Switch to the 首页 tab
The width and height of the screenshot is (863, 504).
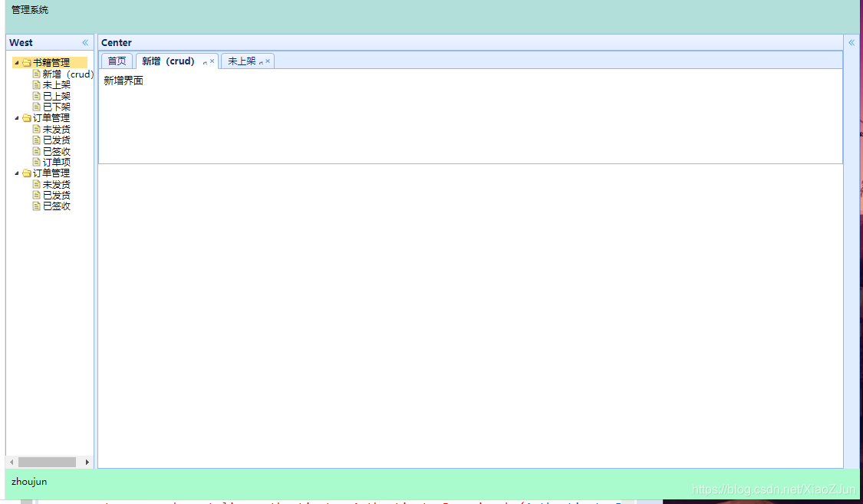tap(117, 61)
